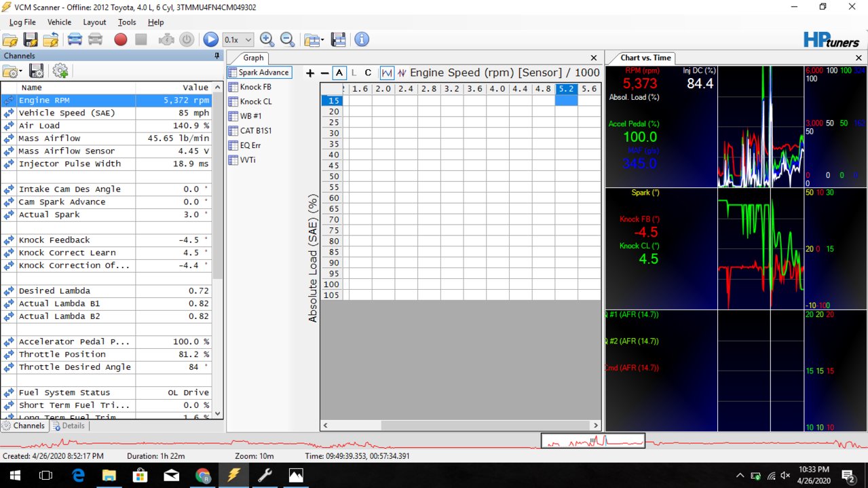Select the Knock Feedback channel row
Viewport: 868px width, 488px height.
(x=107, y=240)
